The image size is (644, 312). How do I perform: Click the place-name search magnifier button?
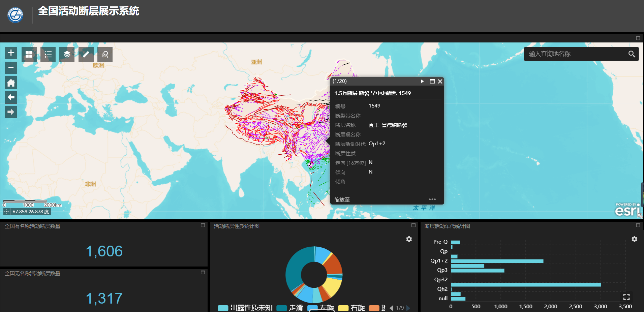[x=632, y=54]
